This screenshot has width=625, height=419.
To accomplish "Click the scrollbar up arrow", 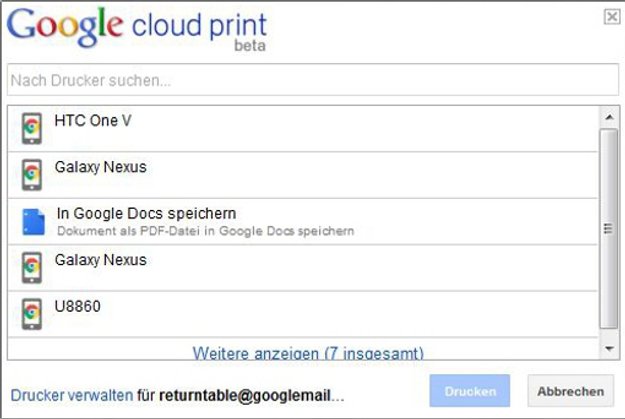I will [x=609, y=117].
